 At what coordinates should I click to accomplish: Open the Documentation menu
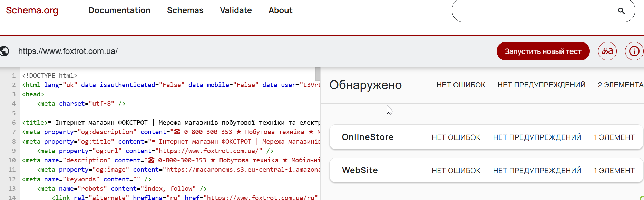click(119, 10)
